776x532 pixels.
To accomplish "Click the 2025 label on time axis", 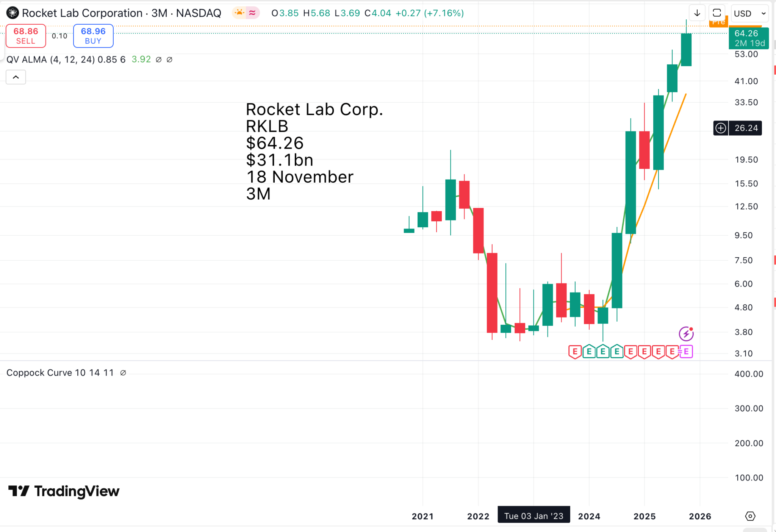I will click(x=645, y=516).
